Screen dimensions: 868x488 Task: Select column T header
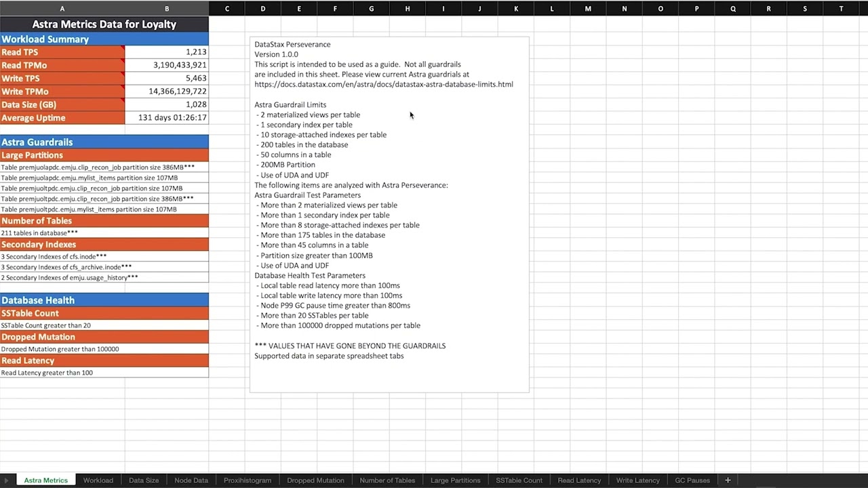(x=841, y=8)
